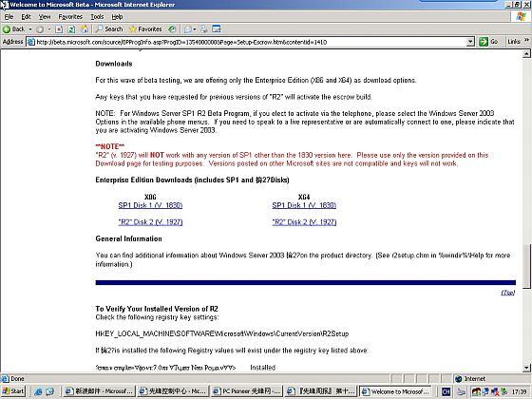Click the Refresh page icon

71,29
